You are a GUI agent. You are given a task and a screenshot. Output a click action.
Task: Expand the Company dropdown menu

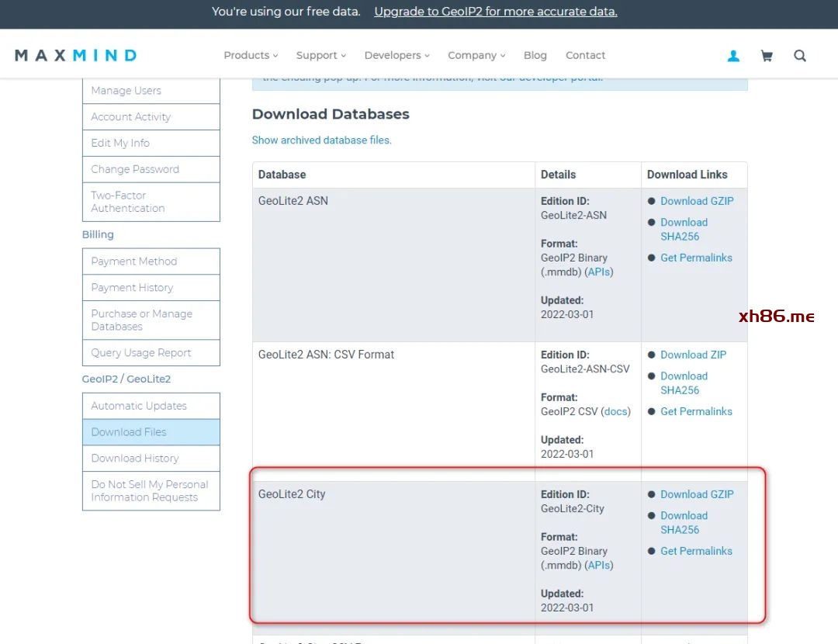pyautogui.click(x=476, y=56)
